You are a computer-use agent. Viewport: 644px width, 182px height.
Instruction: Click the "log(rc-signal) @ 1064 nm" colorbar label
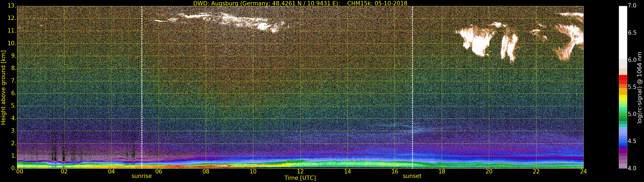point(639,88)
